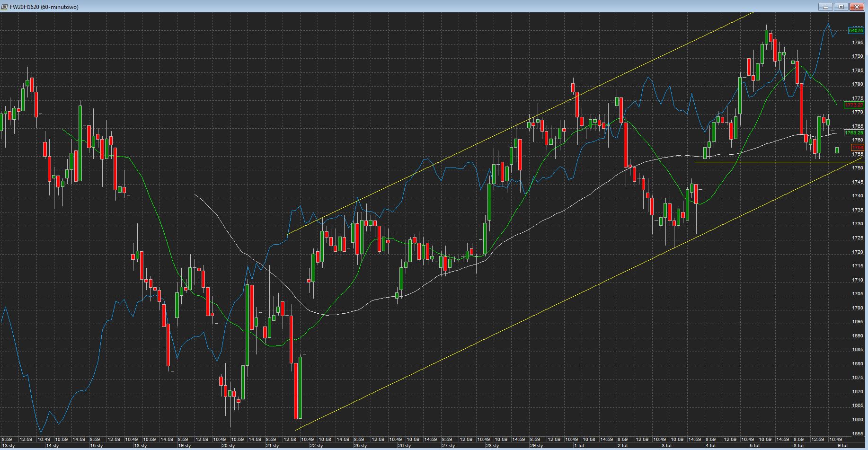Click the 22 sty date label
The height and width of the screenshot is (450, 868).
coord(317,446)
